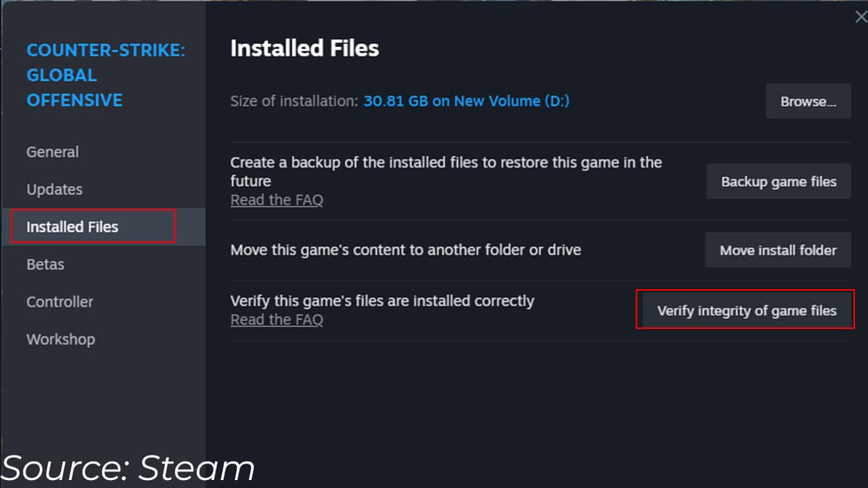Open the backup Read the FAQ link
This screenshot has height=488, width=868.
point(276,200)
